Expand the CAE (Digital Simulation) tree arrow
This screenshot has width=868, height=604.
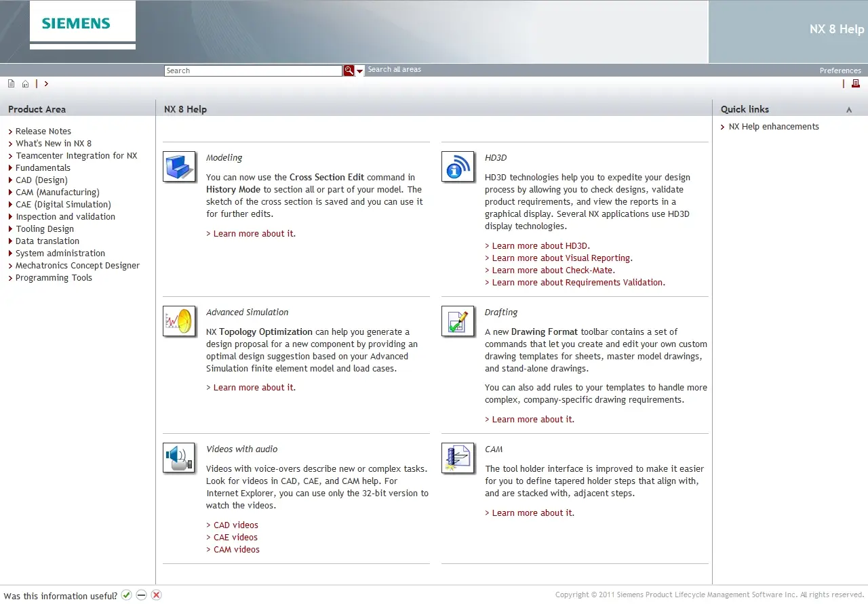coord(10,205)
